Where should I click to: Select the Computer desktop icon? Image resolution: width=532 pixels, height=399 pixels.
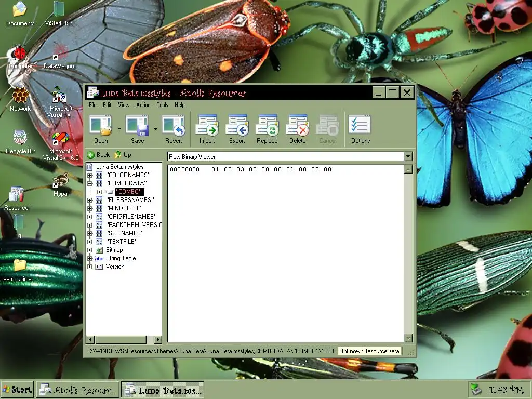[20, 57]
